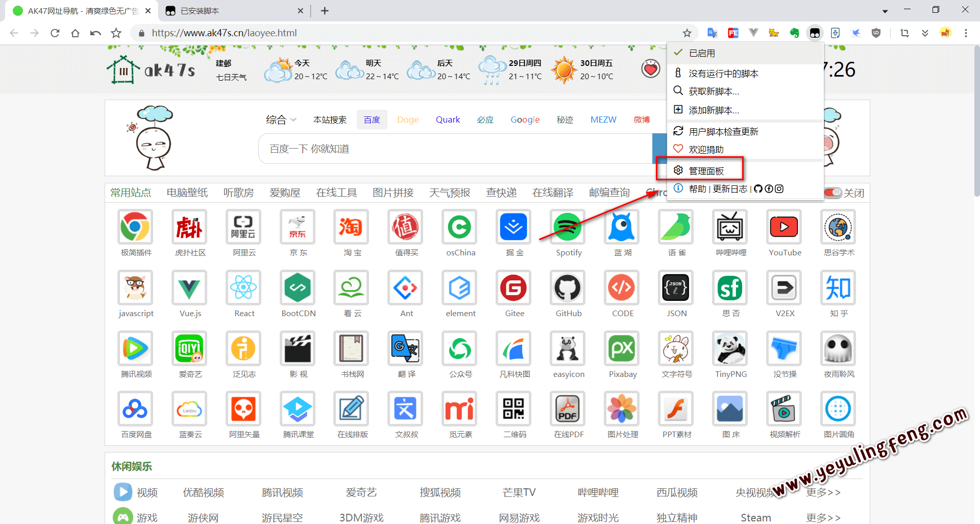Open the Tampermonkey extension icon in toolbar
The image size is (980, 524).
pos(815,33)
